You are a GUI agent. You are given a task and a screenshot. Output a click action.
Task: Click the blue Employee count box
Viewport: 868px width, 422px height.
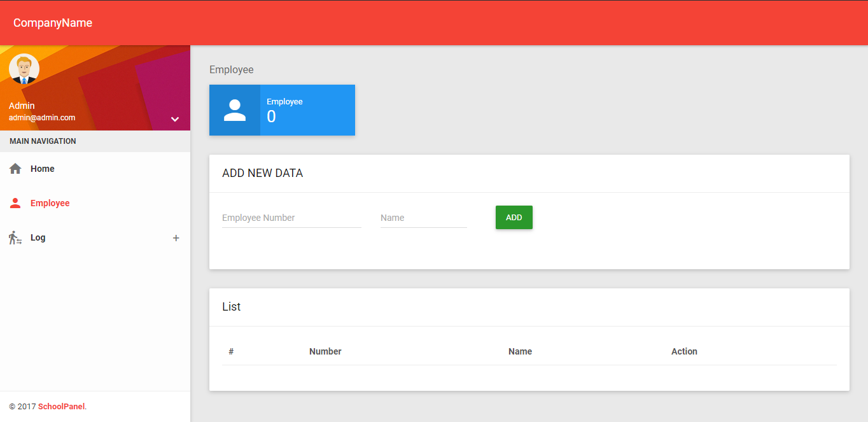(307, 109)
